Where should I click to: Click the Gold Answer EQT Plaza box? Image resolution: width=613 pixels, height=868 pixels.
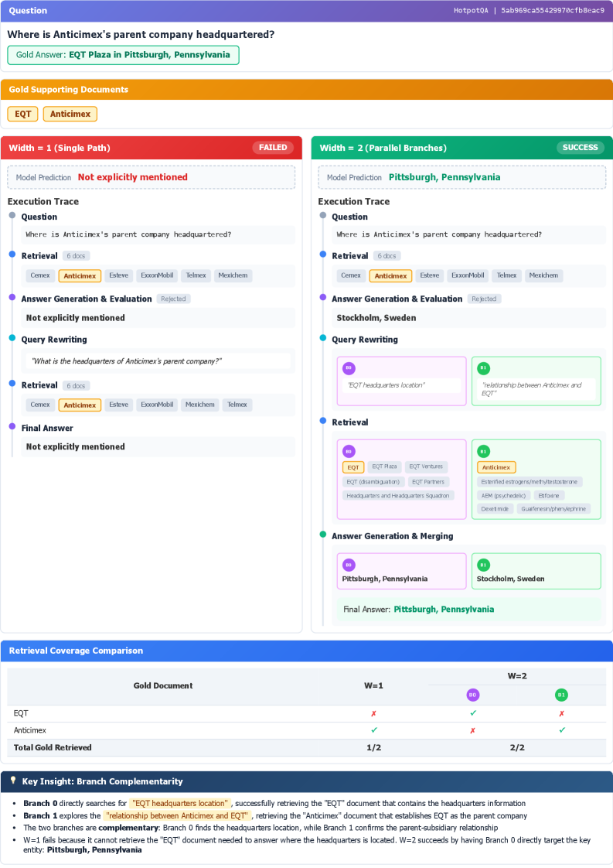[124, 55]
